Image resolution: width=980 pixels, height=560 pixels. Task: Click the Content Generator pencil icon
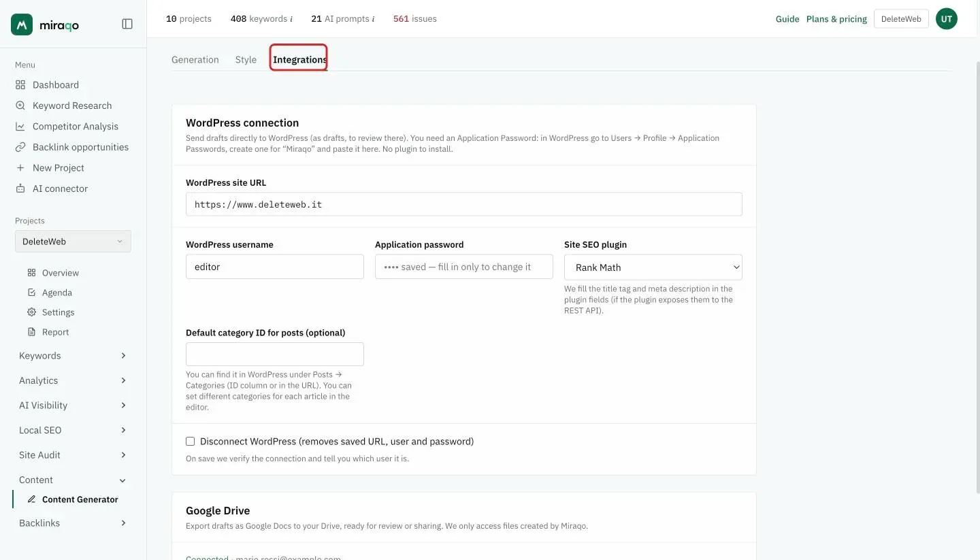[31, 499]
